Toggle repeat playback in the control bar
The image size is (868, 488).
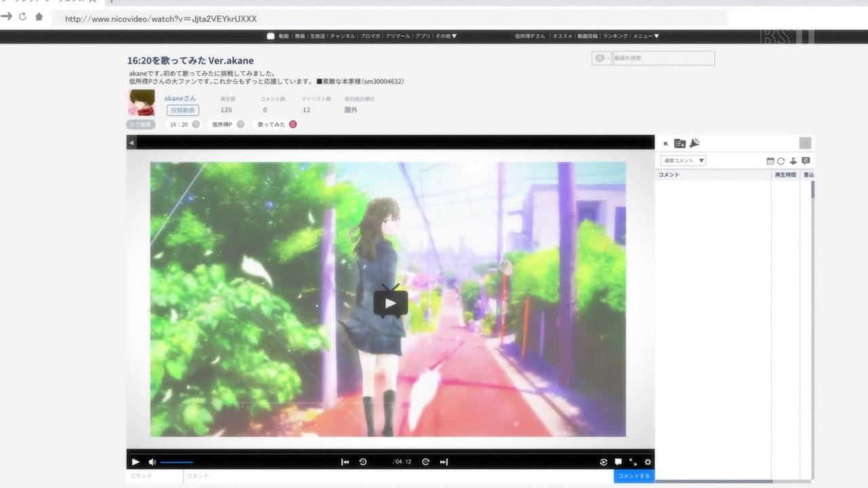click(x=604, y=462)
